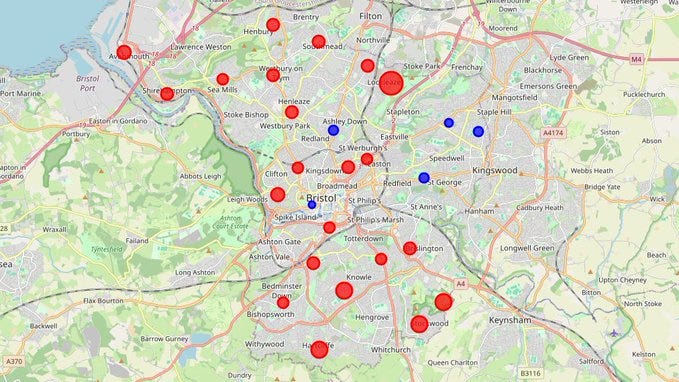Select the Filton label
The height and width of the screenshot is (382, 679).
tap(371, 16)
